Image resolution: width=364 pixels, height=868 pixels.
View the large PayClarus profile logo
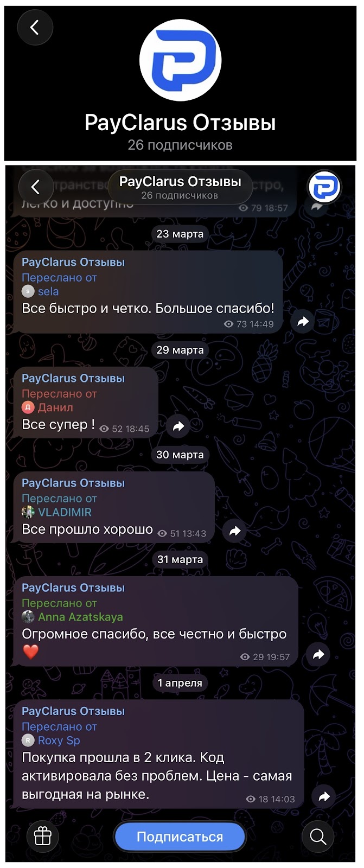point(180,60)
